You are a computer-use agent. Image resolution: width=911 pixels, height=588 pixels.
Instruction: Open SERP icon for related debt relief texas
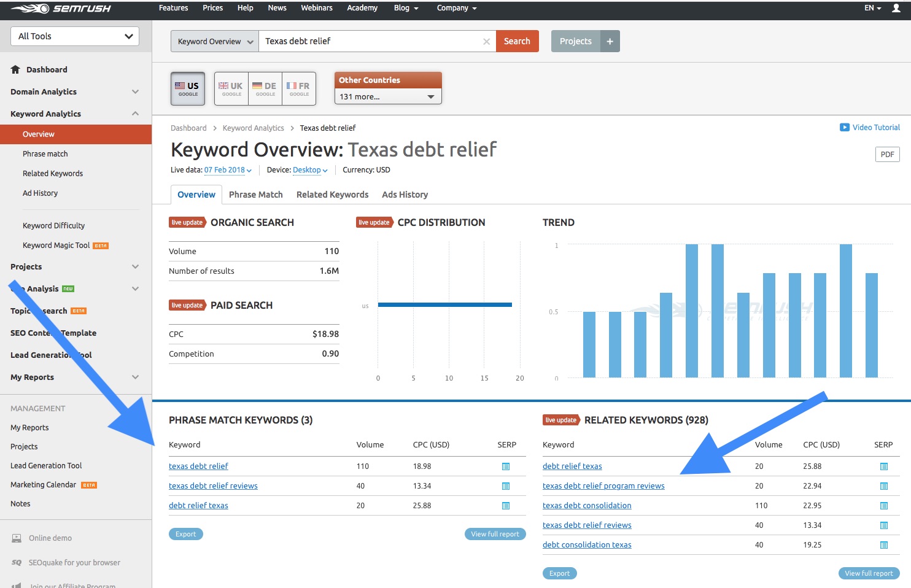(884, 466)
